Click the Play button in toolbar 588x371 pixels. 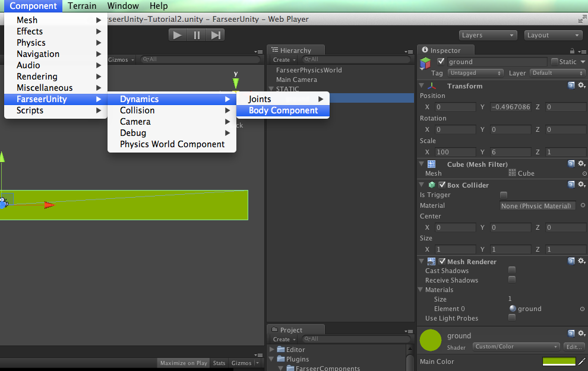click(x=178, y=35)
